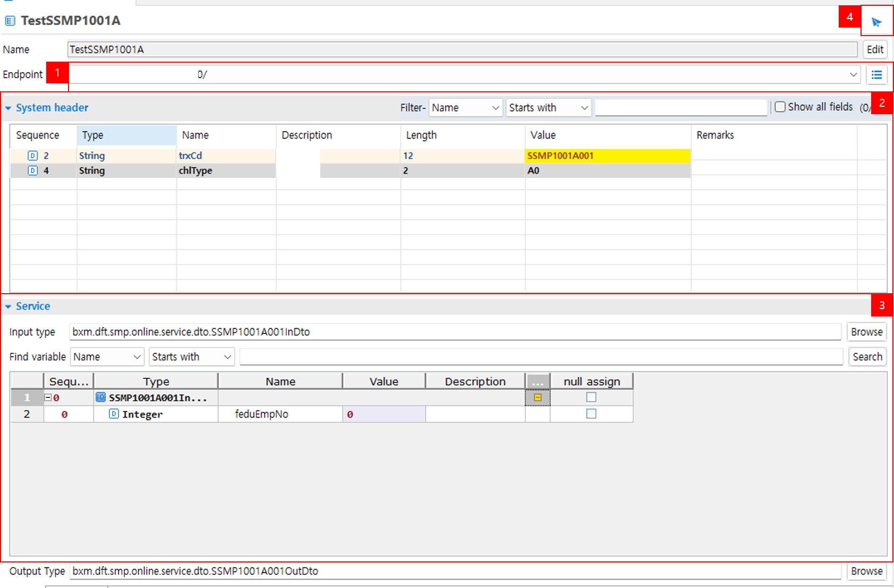Check null assign for SSMP1001A001InDto row
Screen dimensions: 894x588
point(591,397)
